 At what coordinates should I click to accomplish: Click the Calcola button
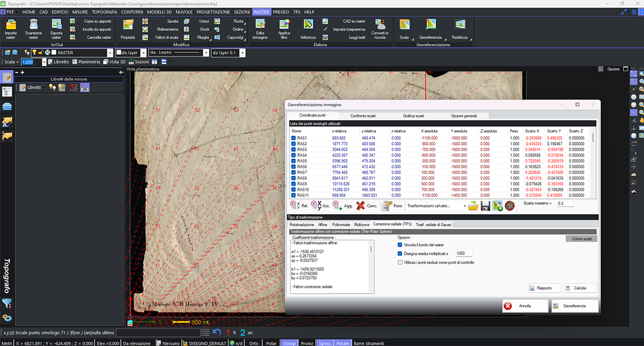tap(579, 288)
